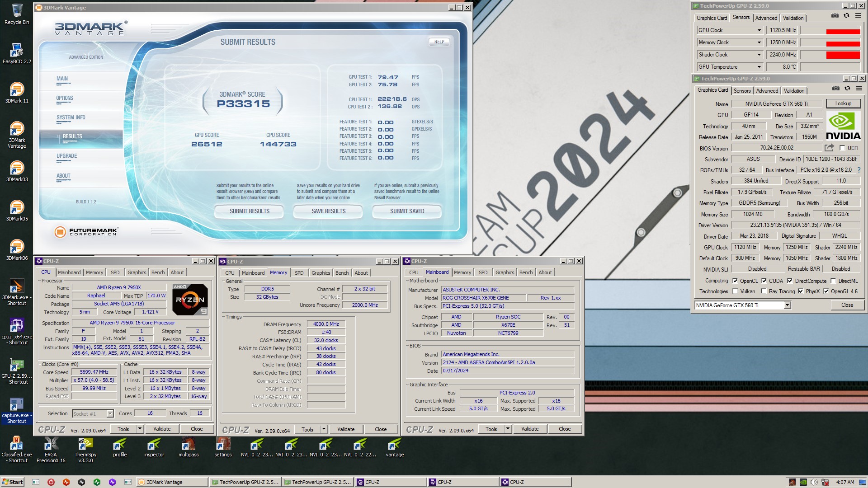The image size is (868, 488).
Task: Click Validate in CPU-Z Mainboard window
Action: 529,429
